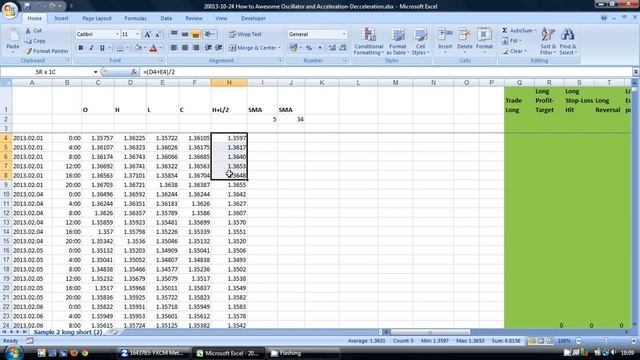Toggle Top Align
640x360 pixels.
[x=174, y=34]
